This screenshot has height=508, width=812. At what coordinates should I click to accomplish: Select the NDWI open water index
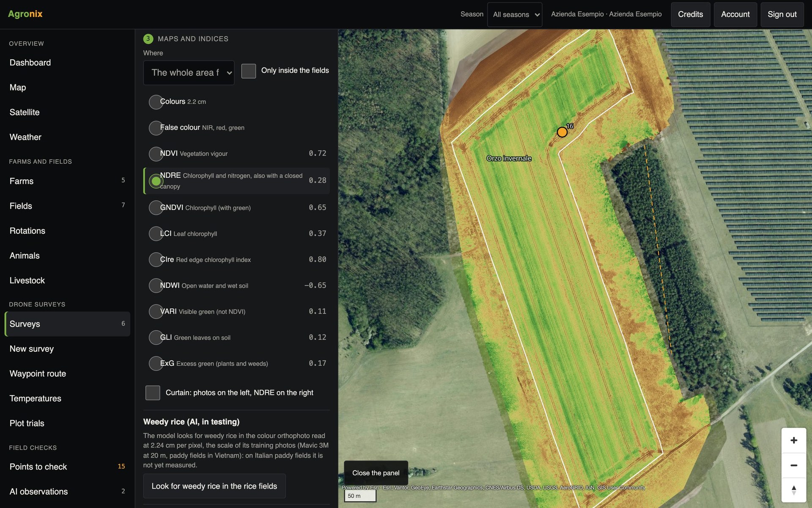[x=156, y=286]
